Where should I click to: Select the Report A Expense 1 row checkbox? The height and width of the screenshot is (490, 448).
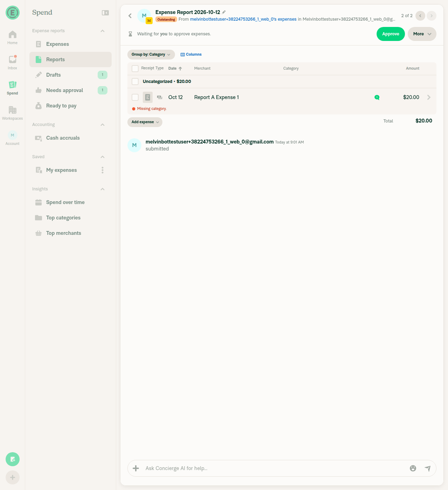point(135,97)
